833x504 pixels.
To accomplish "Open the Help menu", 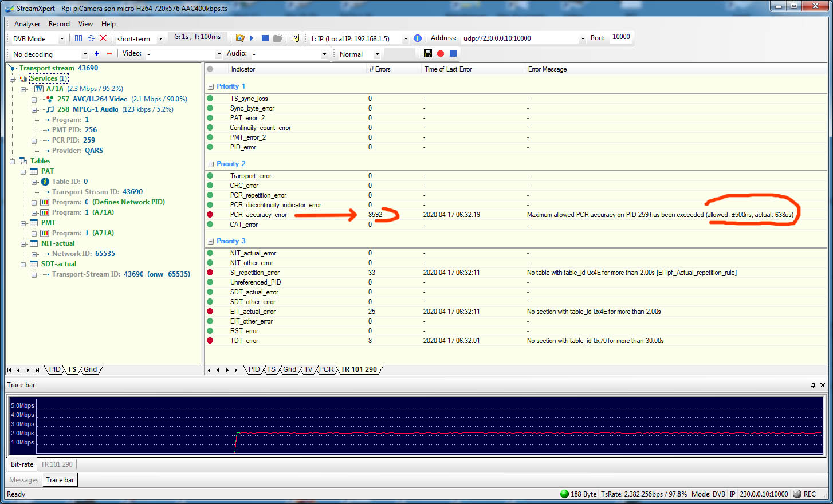I will click(108, 24).
